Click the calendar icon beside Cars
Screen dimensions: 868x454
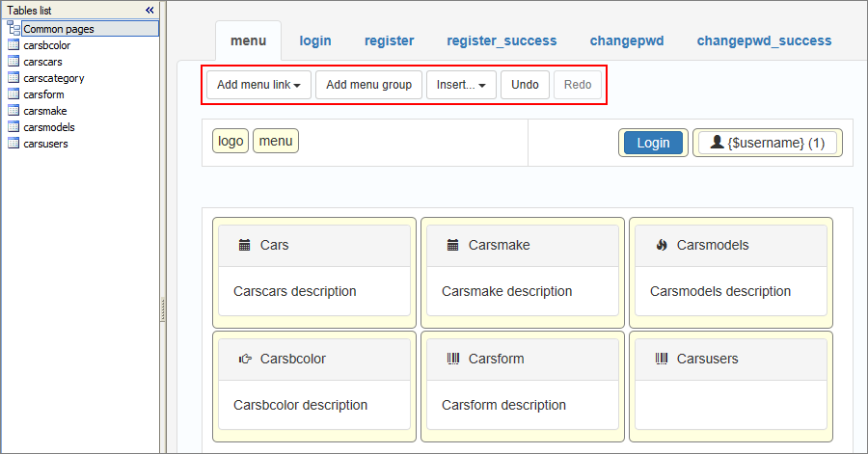244,245
